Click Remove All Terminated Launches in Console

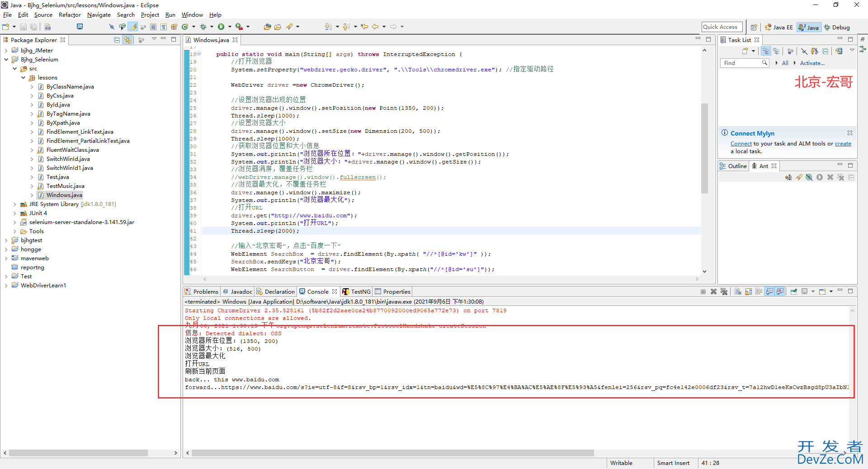[724, 291]
